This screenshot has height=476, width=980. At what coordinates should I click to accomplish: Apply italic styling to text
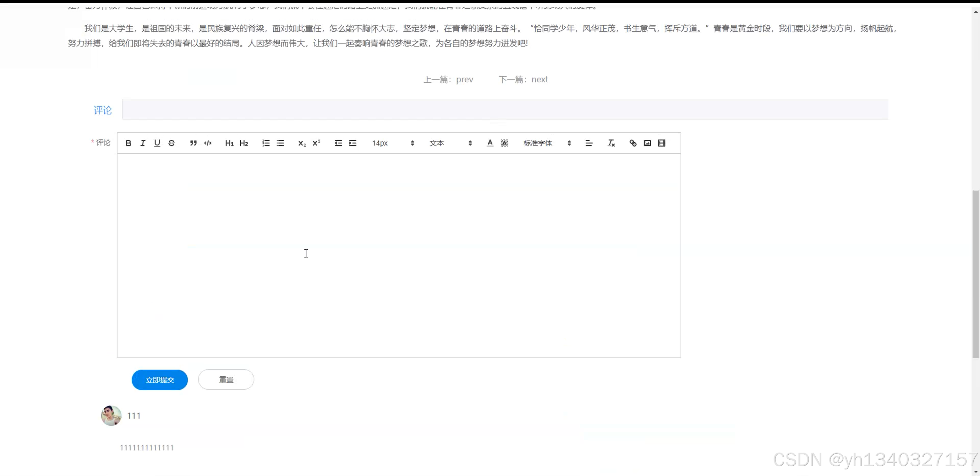coord(143,143)
